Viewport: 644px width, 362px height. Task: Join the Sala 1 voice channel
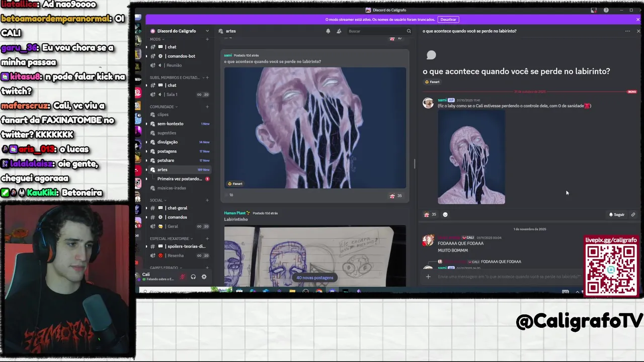[179, 95]
